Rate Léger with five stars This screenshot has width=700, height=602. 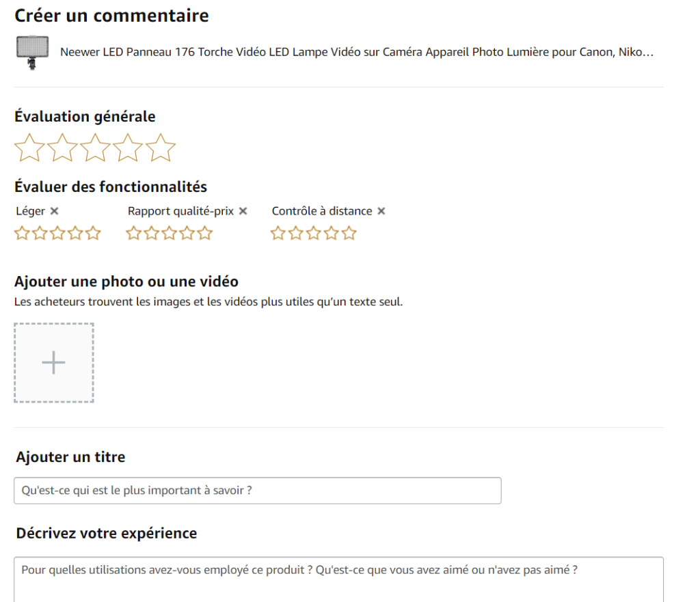pos(93,233)
